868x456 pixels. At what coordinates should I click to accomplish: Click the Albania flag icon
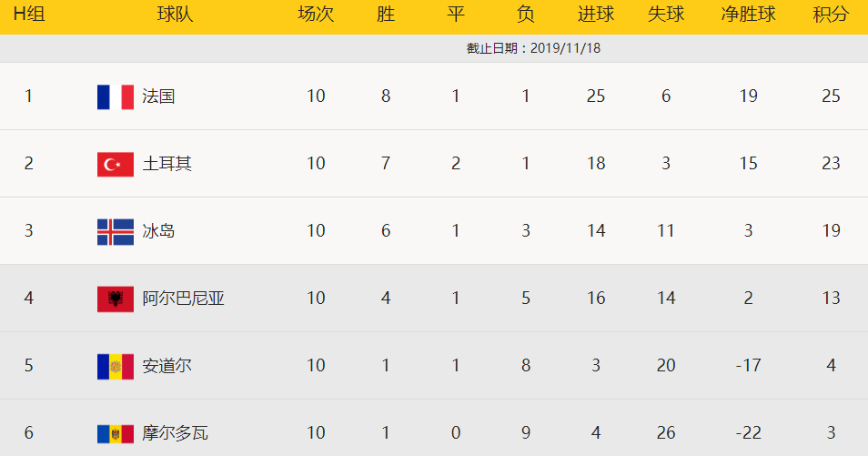coord(116,299)
